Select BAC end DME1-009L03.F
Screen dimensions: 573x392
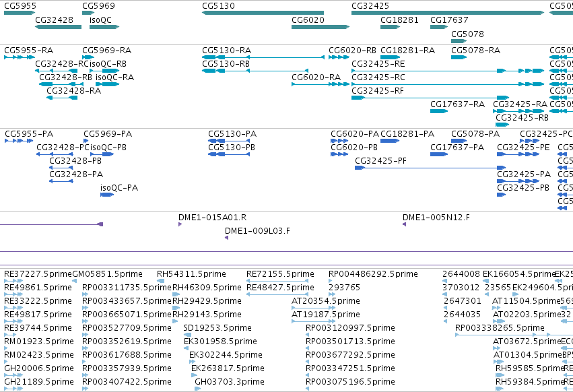pos(257,231)
